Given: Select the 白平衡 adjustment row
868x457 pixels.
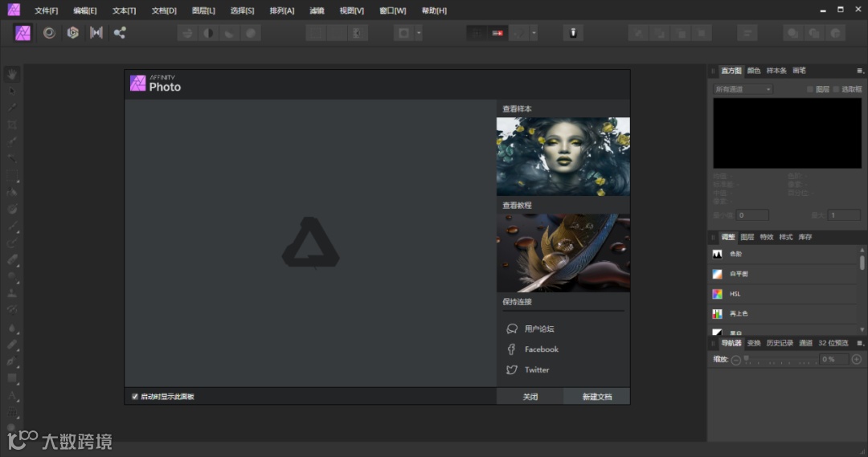Looking at the screenshot, I should click(784, 274).
